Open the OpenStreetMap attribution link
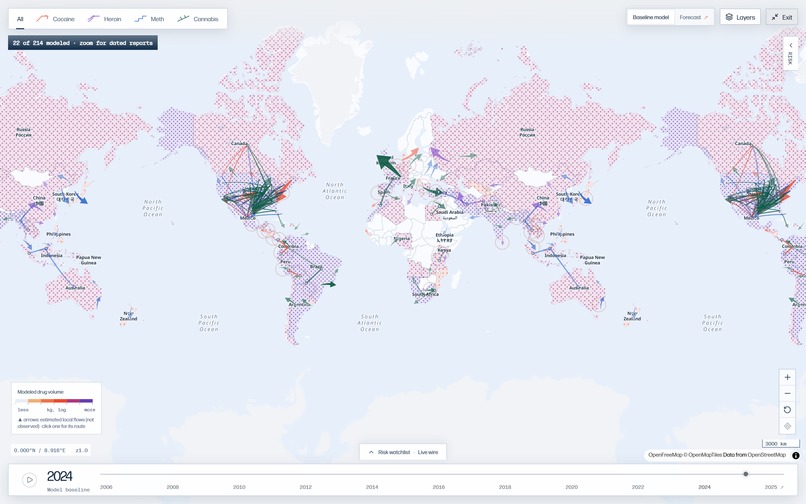The image size is (806, 504). 766,455
